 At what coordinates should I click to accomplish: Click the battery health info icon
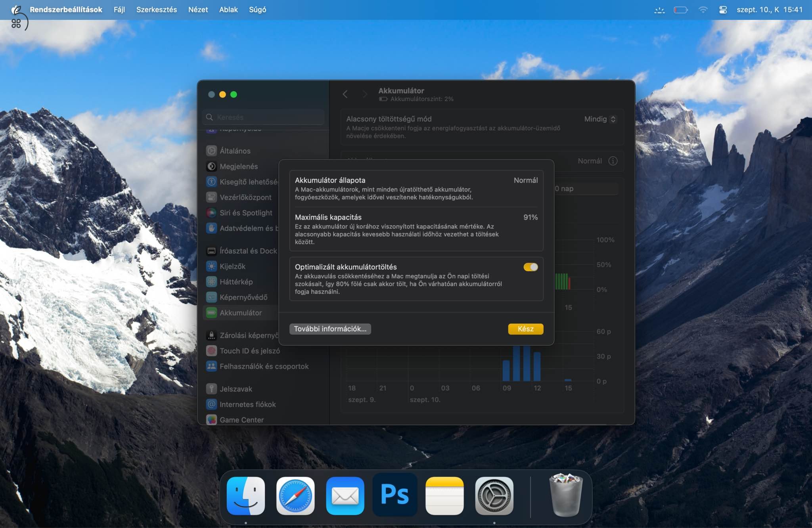[613, 161]
